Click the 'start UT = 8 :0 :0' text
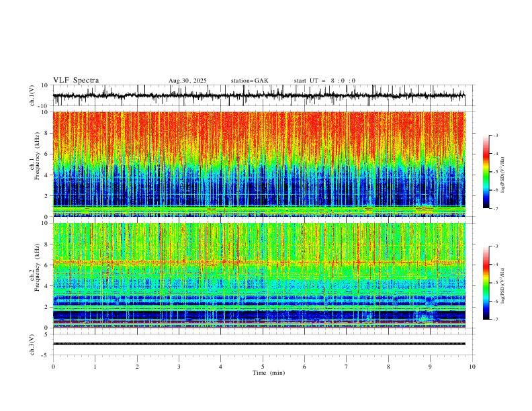The width and height of the screenshot is (532, 411). pyautogui.click(x=324, y=81)
